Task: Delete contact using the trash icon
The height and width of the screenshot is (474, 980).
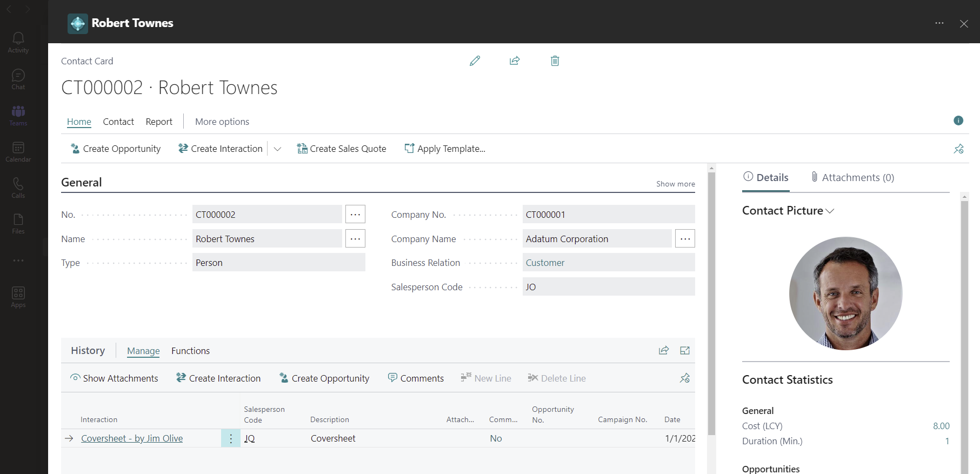Action: 555,61
